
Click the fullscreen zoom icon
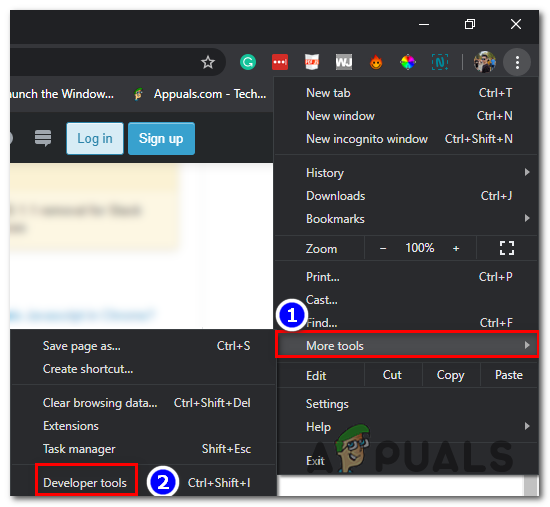click(507, 248)
